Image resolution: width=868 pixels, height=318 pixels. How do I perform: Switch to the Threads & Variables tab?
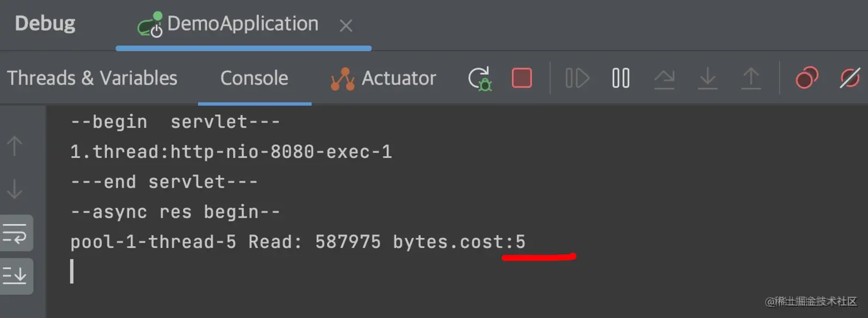[x=92, y=78]
